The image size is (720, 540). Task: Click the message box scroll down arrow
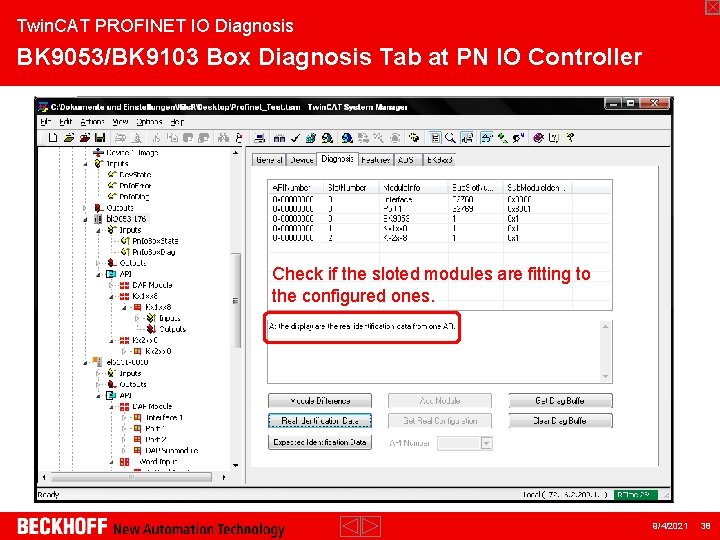(606, 377)
